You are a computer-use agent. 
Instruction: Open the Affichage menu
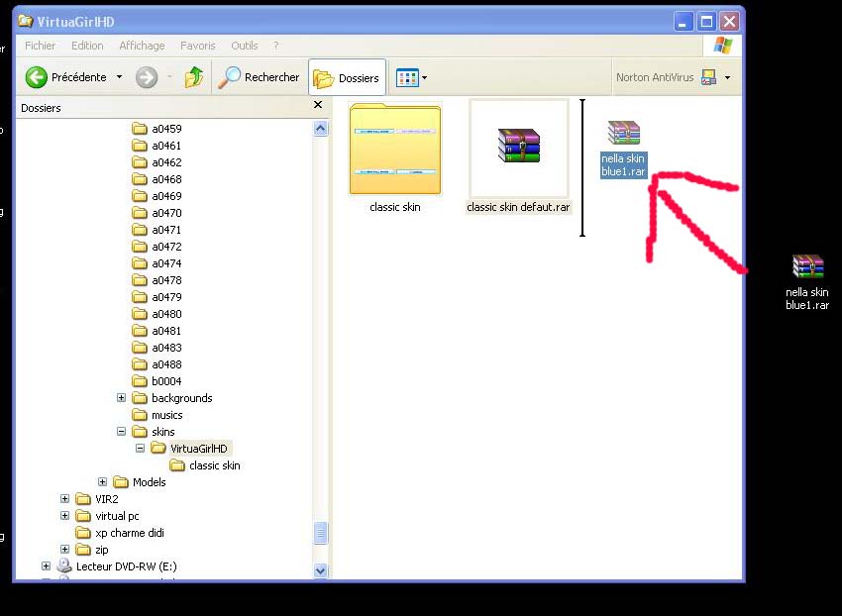[142, 46]
